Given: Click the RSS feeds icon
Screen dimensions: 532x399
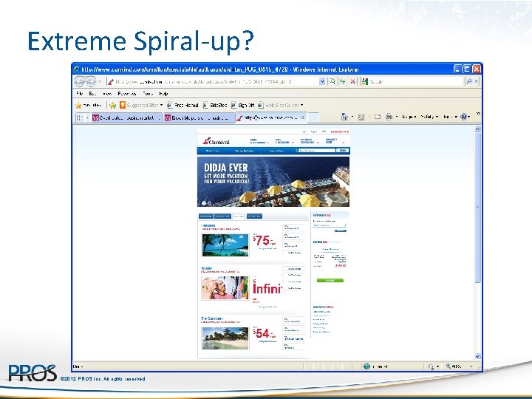Looking at the screenshot, I should (x=361, y=117).
